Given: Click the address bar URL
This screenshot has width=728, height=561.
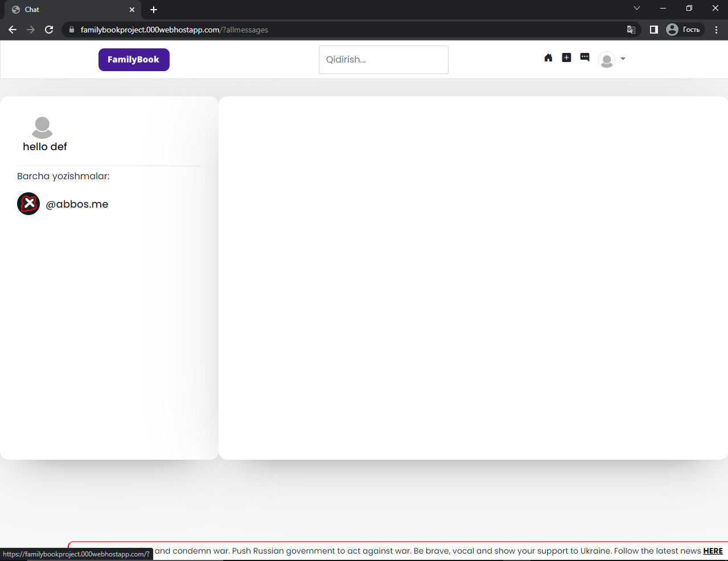Looking at the screenshot, I should (x=174, y=30).
